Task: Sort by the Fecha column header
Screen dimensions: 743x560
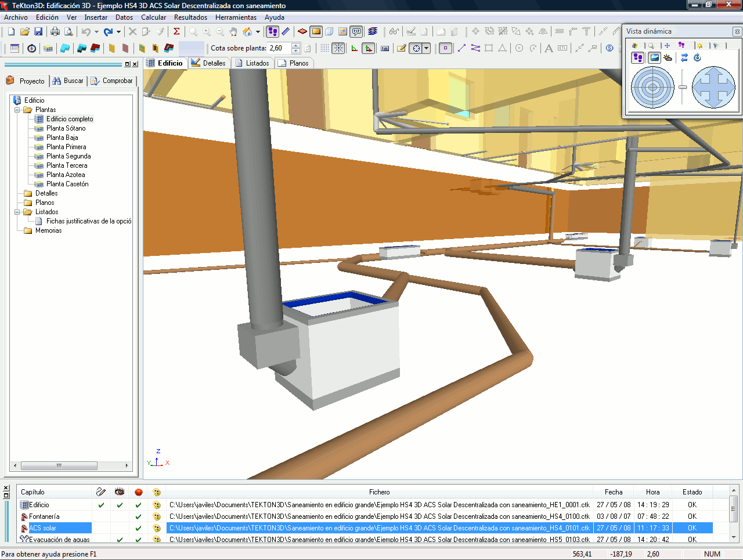Action: 613,492
